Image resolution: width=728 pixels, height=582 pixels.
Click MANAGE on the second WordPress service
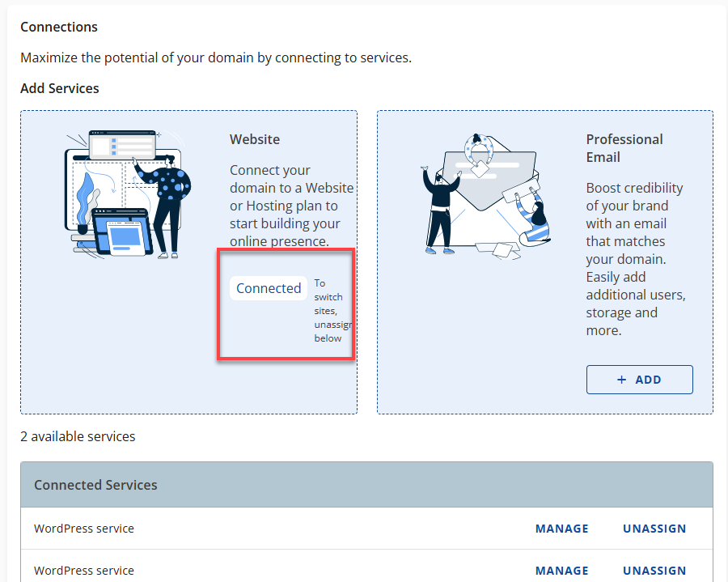click(x=561, y=570)
